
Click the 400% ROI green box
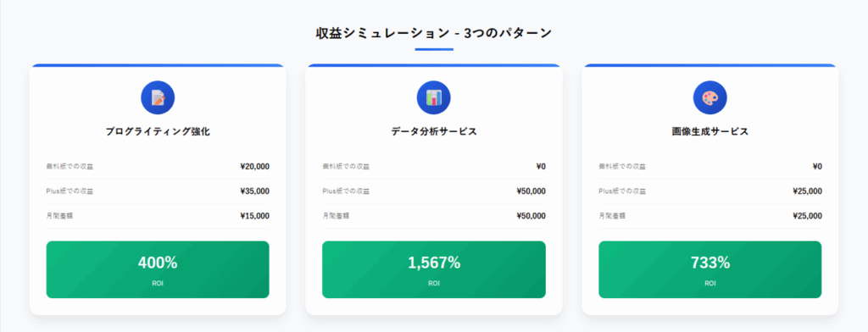pos(158,269)
